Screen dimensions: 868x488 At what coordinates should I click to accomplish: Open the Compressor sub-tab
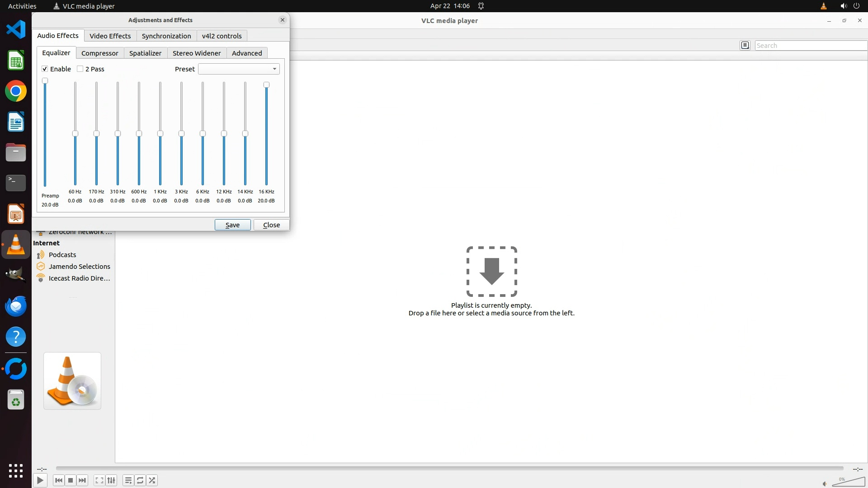click(x=99, y=53)
